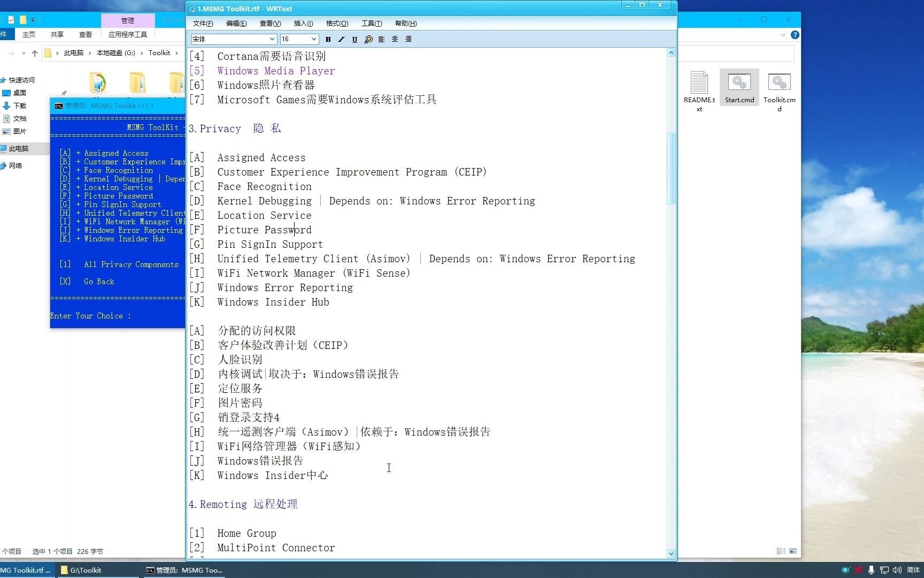
Task: Open the 帮助(H) menu in WRText
Action: click(x=406, y=24)
